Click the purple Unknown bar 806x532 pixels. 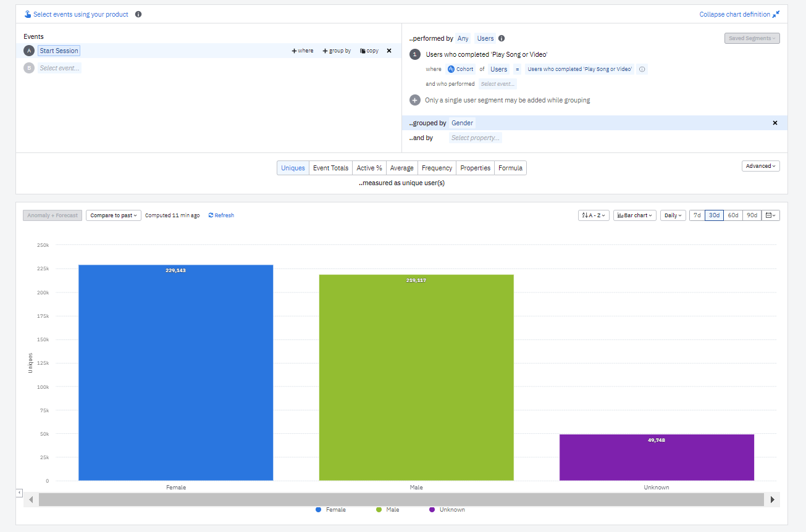(x=657, y=457)
